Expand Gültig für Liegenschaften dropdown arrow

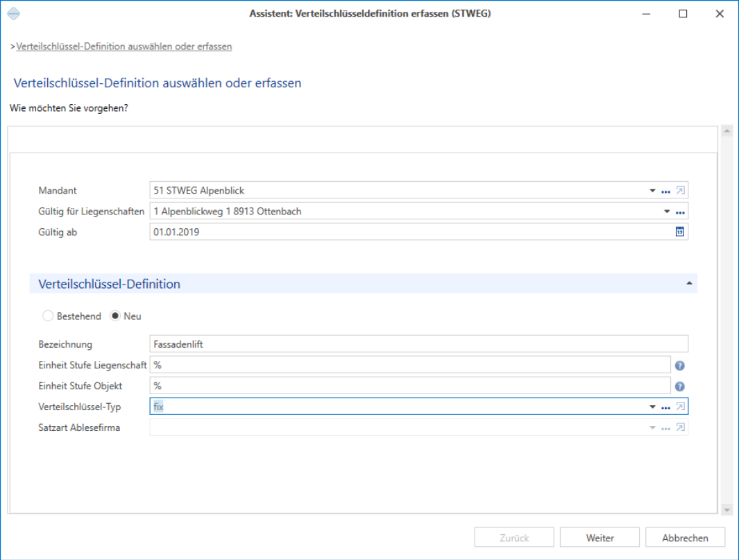pyautogui.click(x=666, y=211)
